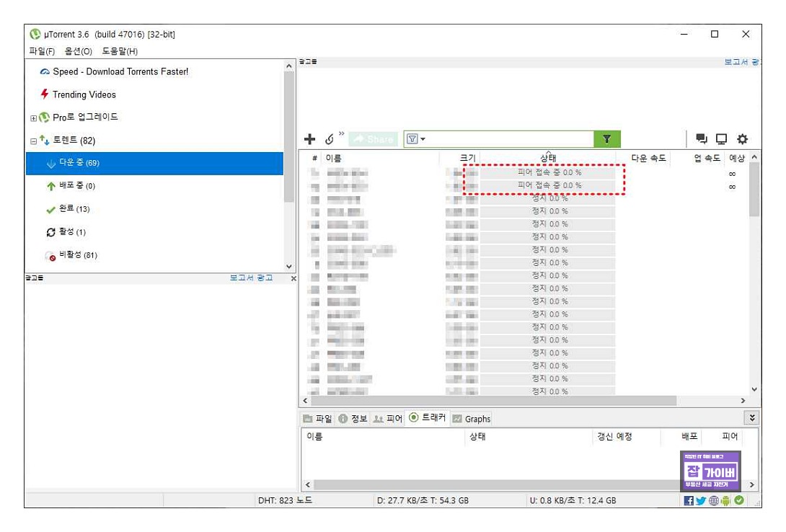786x532 pixels.
Task: Click the Facebook icon in status bar
Action: (689, 500)
